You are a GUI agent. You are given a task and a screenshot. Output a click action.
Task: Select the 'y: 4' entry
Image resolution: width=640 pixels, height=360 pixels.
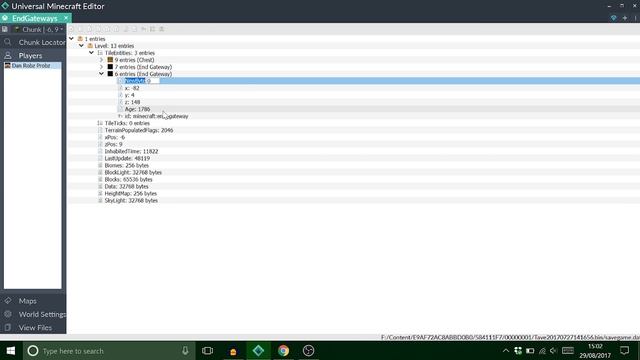click(x=129, y=95)
